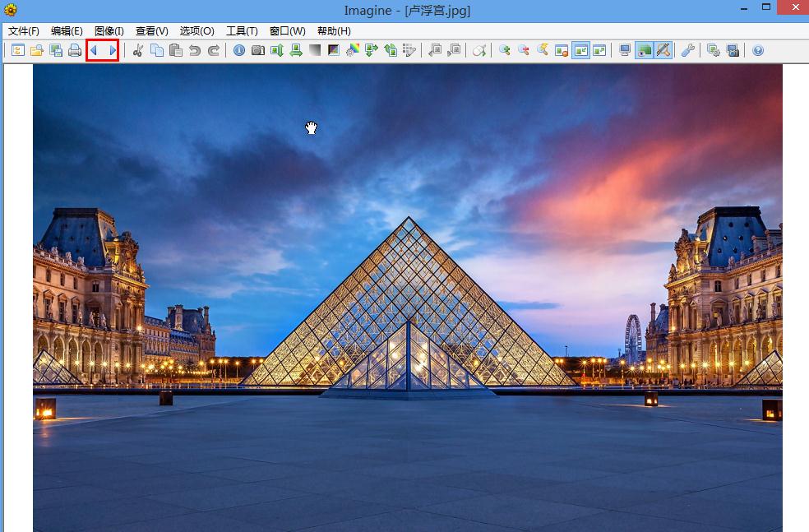Viewport: 809px width, 532px height.
Task: Open the 编辑(E) menu
Action: [67, 31]
